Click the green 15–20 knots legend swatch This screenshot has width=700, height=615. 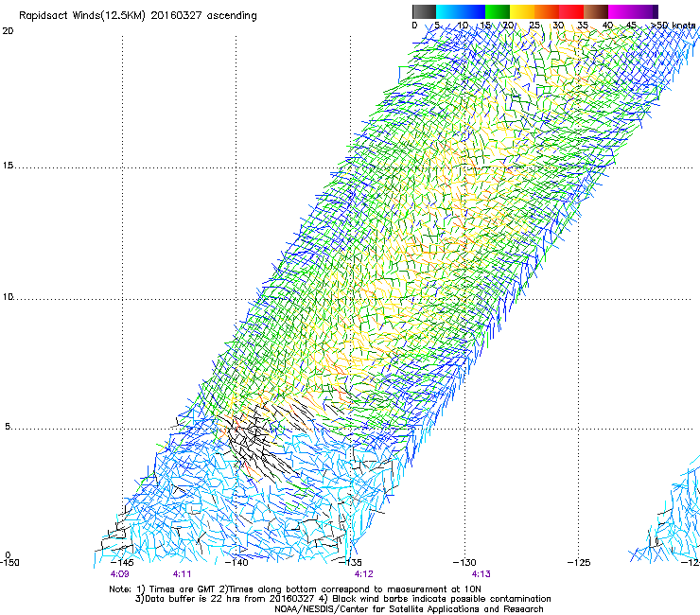point(498,11)
